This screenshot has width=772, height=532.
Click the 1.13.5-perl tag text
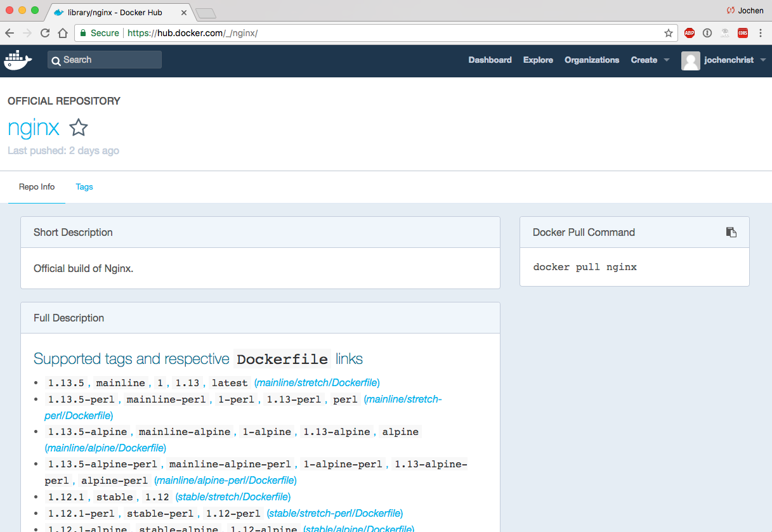click(x=81, y=399)
